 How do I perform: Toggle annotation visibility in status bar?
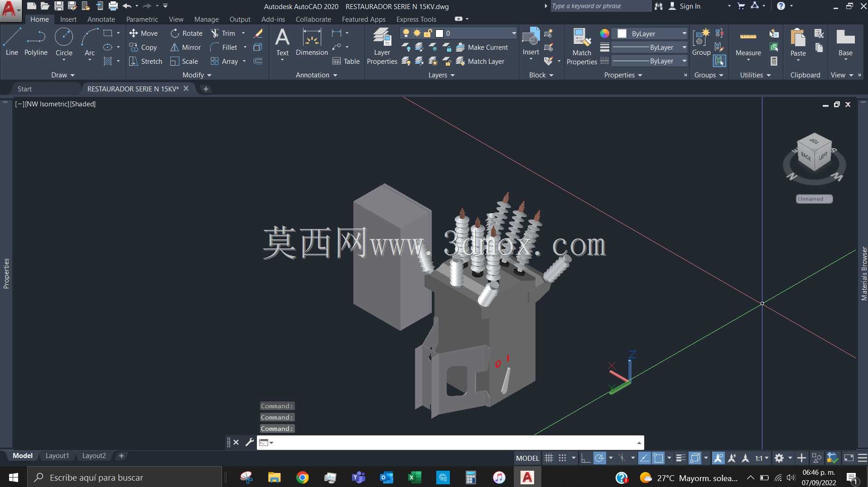coord(718,458)
